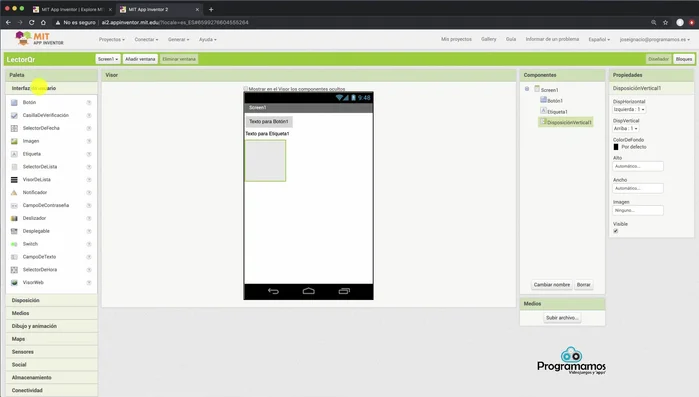The image size is (699, 397).
Task: Pick the SelectorDeLista palette icon
Action: pyautogui.click(x=14, y=167)
